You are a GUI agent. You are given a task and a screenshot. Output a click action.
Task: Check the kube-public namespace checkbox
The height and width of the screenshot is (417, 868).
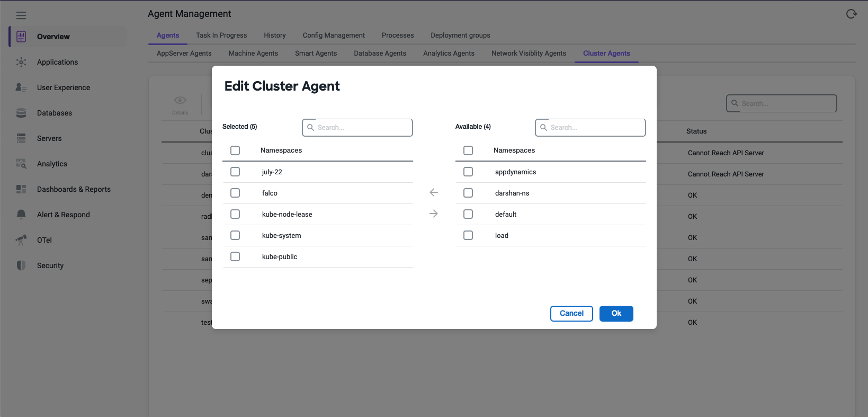(235, 256)
